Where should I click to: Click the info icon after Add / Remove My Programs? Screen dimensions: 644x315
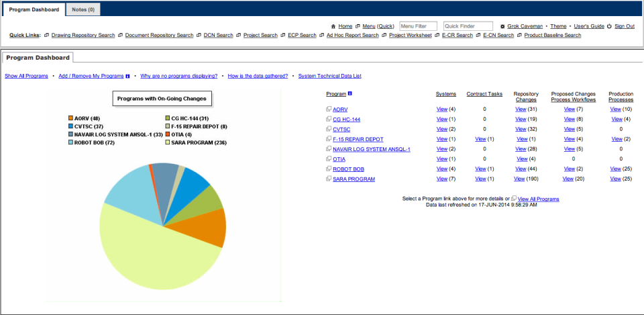[127, 76]
